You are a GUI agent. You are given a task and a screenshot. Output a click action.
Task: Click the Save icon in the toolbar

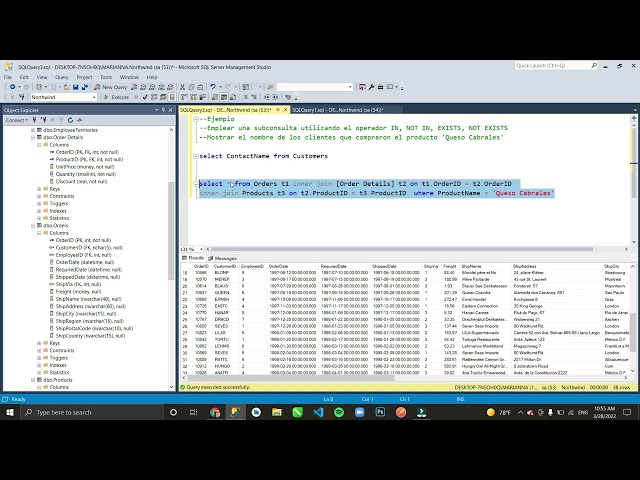[76, 87]
